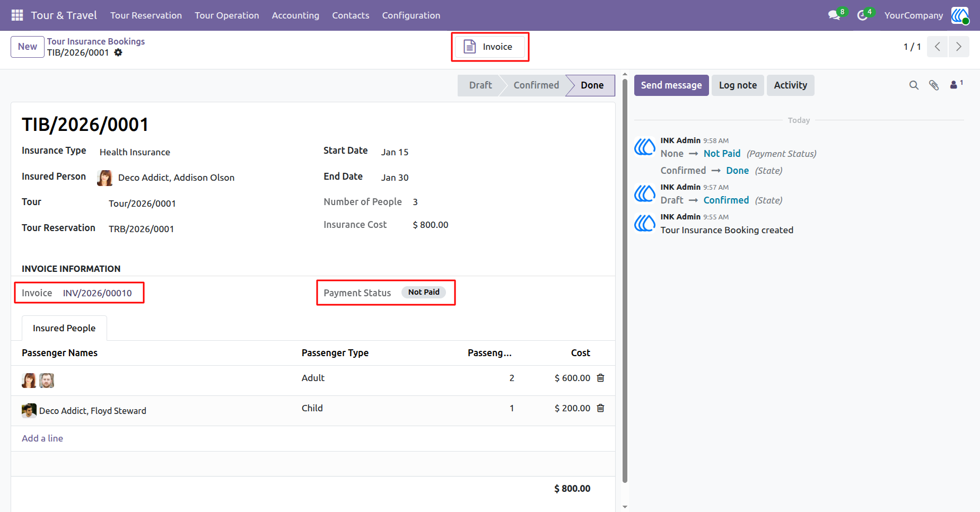980x512 pixels.
Task: Open the Configuration menu
Action: point(411,15)
